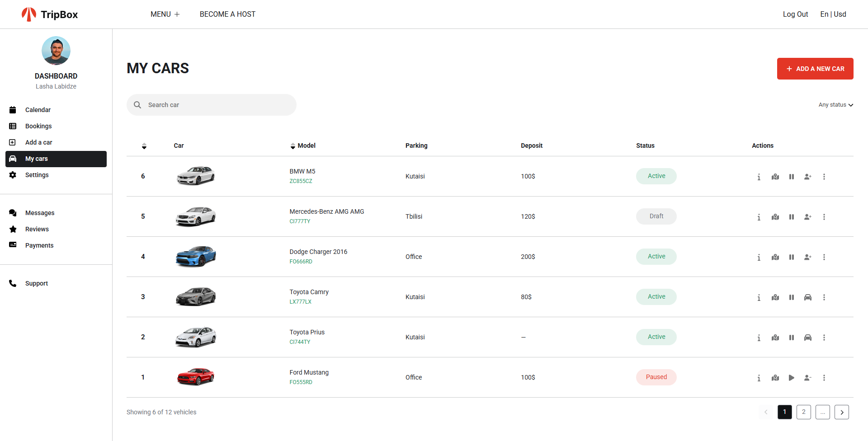
Task: Click the Draft status badge
Action: tap(656, 216)
